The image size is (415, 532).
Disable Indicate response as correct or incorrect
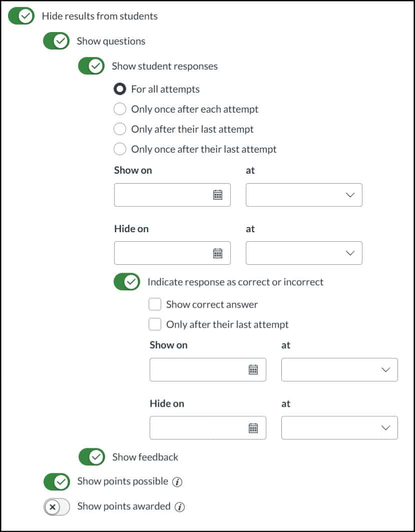point(127,282)
